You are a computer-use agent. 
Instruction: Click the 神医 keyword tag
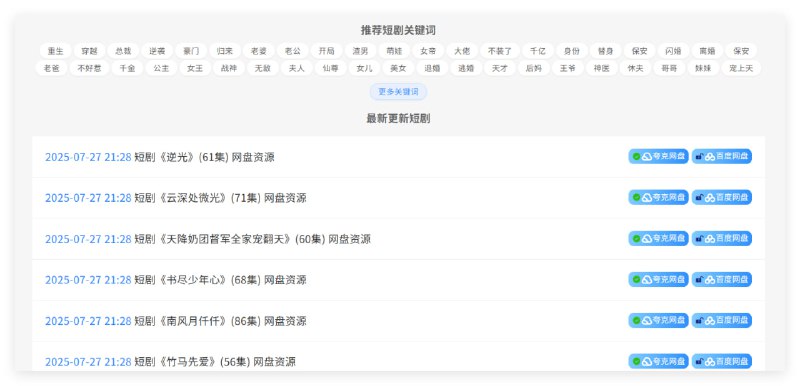[602, 68]
